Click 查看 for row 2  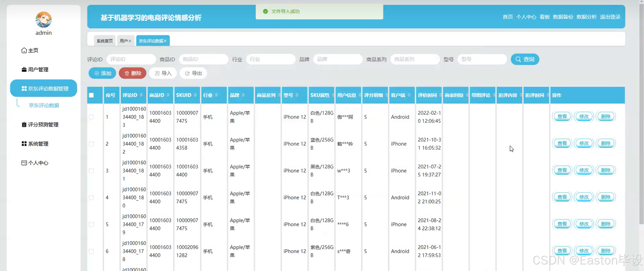(x=562, y=143)
